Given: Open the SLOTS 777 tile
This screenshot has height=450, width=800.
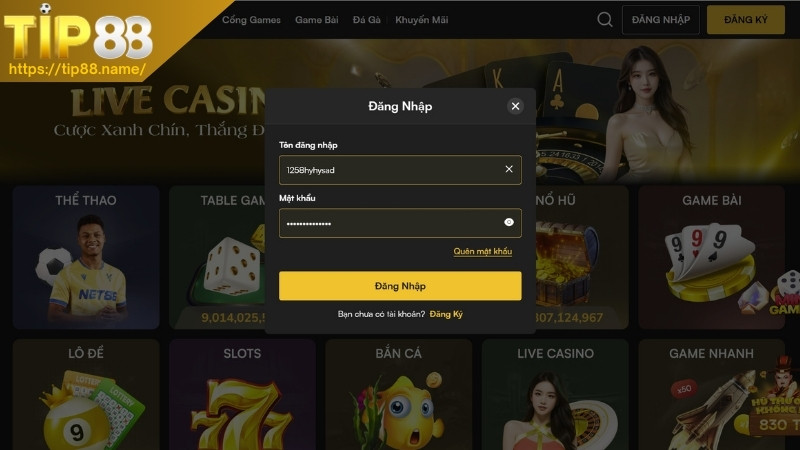Looking at the screenshot, I should 242,394.
